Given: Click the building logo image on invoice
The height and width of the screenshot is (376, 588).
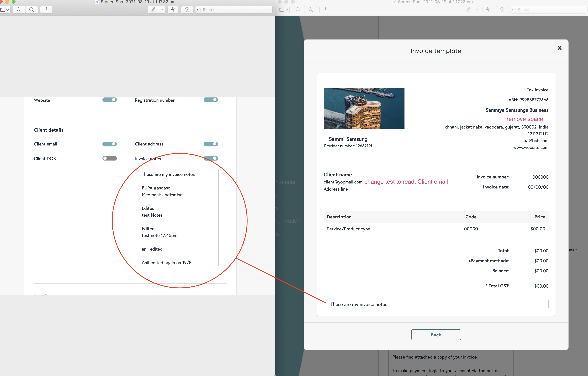Looking at the screenshot, I should 364,108.
